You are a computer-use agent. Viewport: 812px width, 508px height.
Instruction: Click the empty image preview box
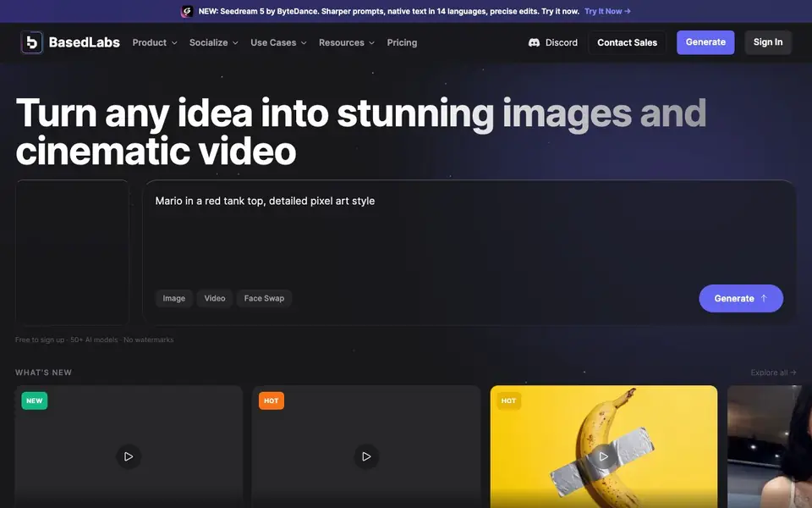72,252
